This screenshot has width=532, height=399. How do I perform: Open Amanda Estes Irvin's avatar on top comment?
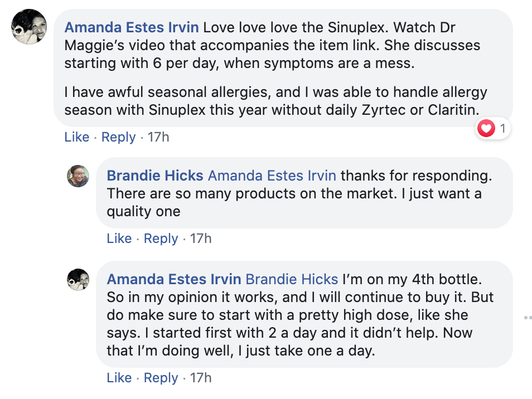[x=29, y=26]
